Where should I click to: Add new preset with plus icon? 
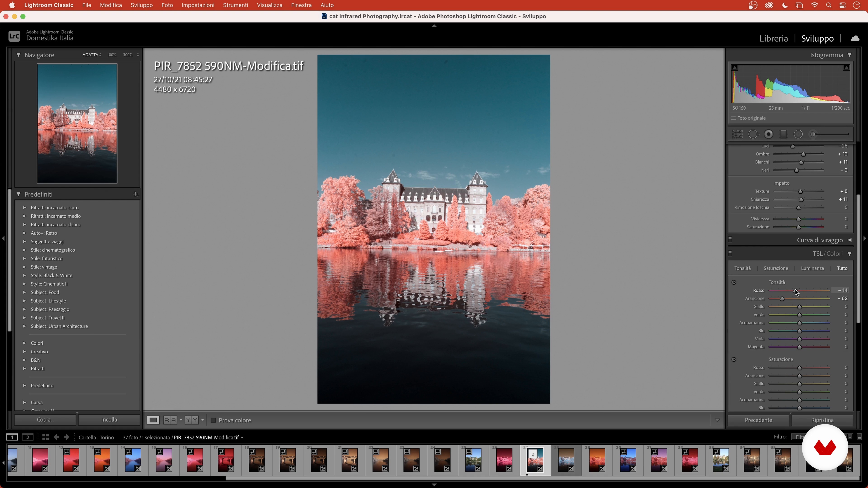[135, 194]
